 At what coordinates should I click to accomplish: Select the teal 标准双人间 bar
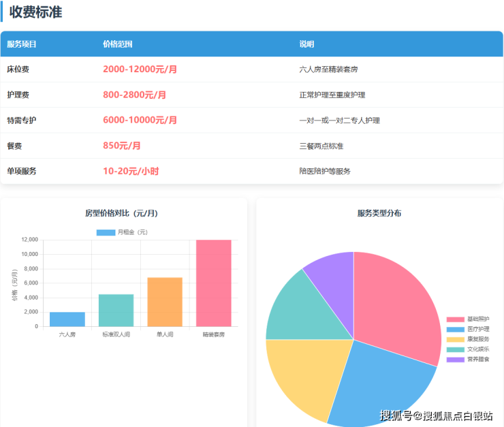116,310
